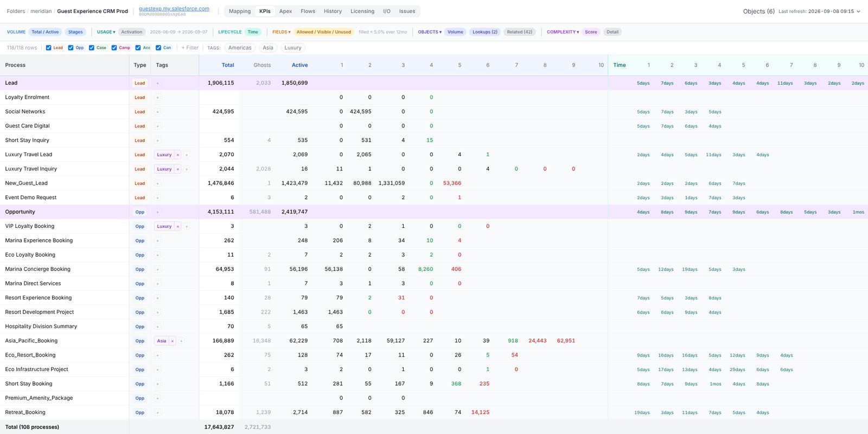Add a tag to Short Stay Booking row
The width and height of the screenshot is (868, 434).
158,384
